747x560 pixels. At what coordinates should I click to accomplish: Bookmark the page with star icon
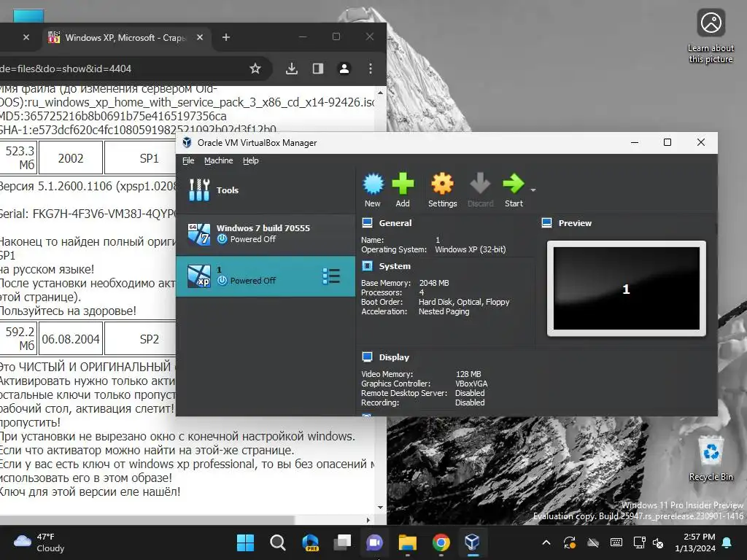(x=255, y=69)
